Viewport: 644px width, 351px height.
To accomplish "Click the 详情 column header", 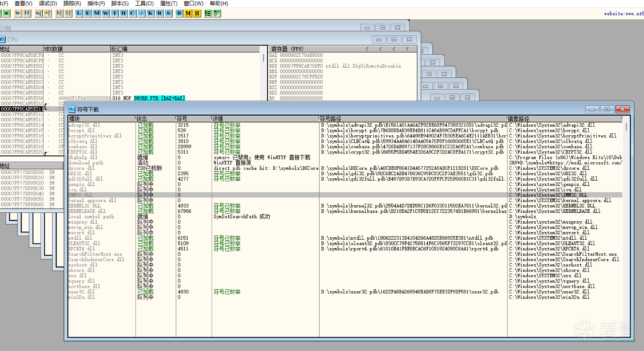I will [265, 119].
